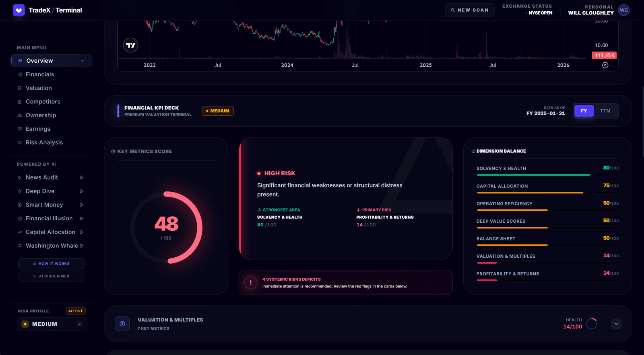This screenshot has width=644, height=355.
Task: Open the TradingView logo badge on chart
Action: (x=130, y=45)
